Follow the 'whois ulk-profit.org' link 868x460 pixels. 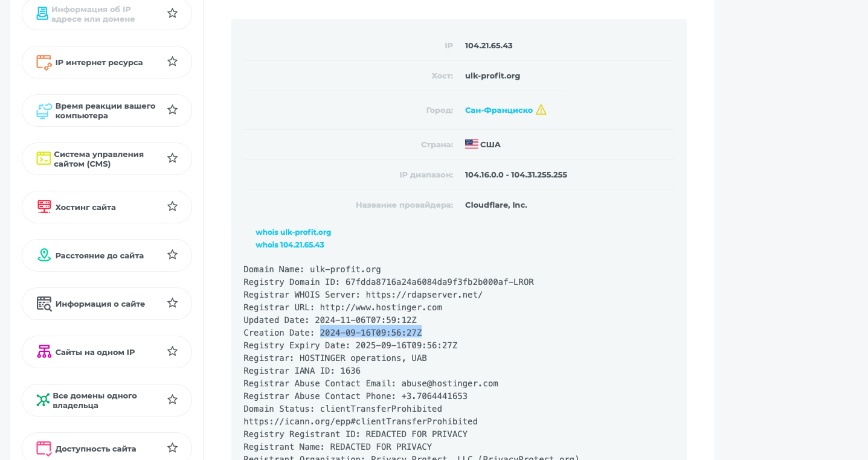(293, 232)
